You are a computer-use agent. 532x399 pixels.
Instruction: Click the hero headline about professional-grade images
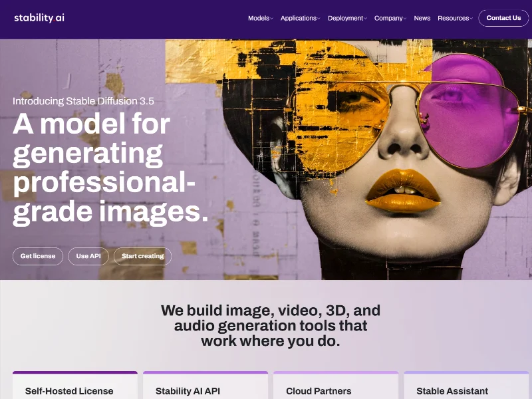coord(110,168)
